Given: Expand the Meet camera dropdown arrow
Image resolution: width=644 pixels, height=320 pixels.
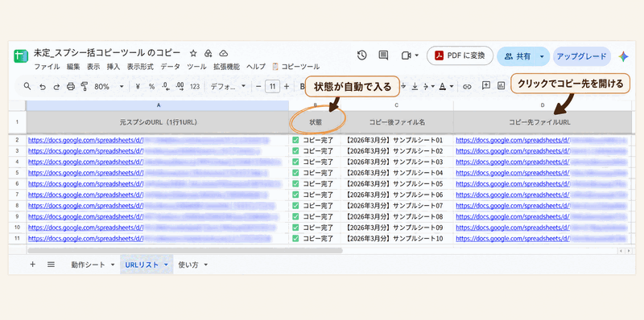Looking at the screenshot, I should click(417, 55).
